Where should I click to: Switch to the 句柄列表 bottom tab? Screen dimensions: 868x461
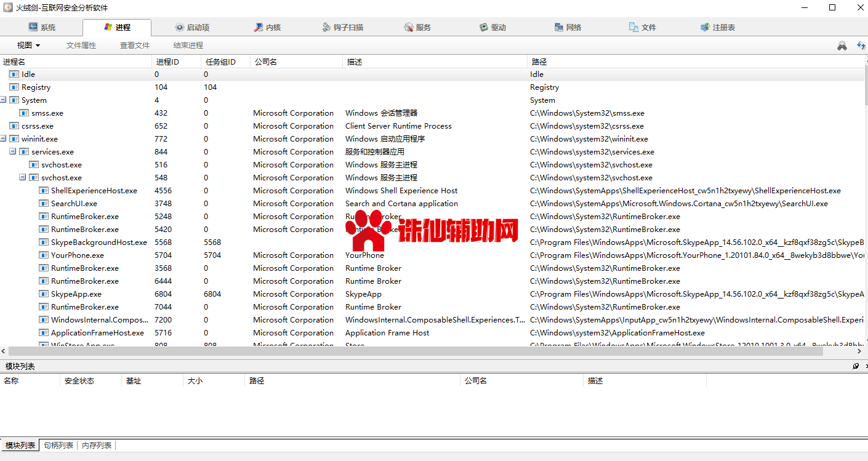tap(58, 446)
